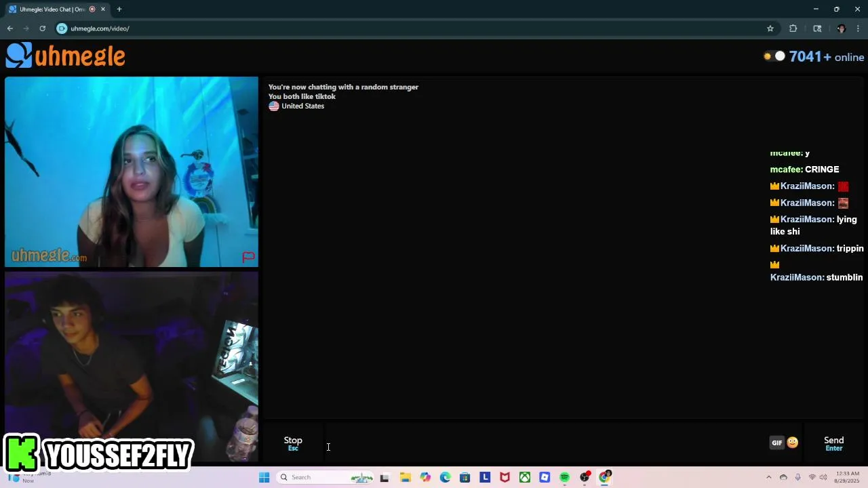
Task: Open File Explorer from taskbar
Action: click(x=405, y=477)
